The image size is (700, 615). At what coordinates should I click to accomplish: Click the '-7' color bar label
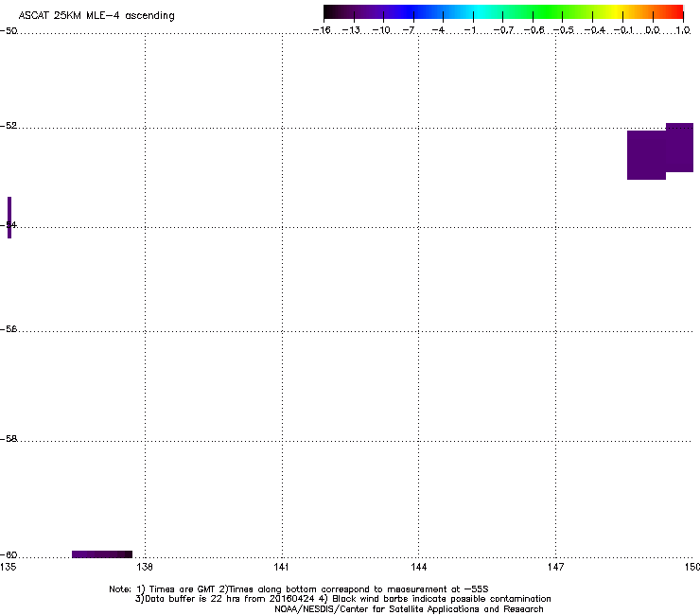[x=408, y=30]
